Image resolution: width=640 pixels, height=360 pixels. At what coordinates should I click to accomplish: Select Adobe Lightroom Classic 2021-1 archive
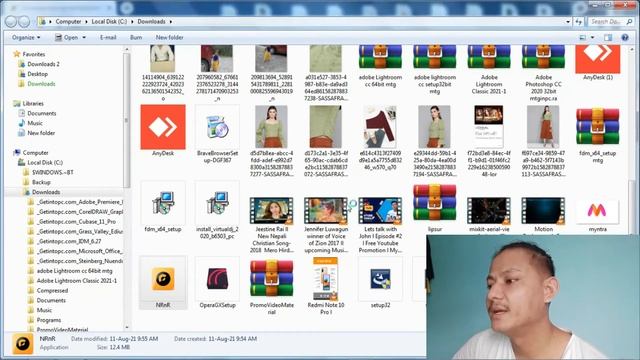pyautogui.click(x=489, y=57)
